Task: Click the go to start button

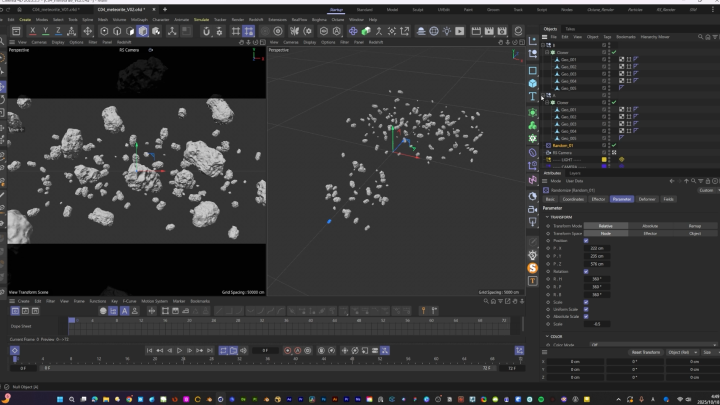Action: pyautogui.click(x=148, y=351)
